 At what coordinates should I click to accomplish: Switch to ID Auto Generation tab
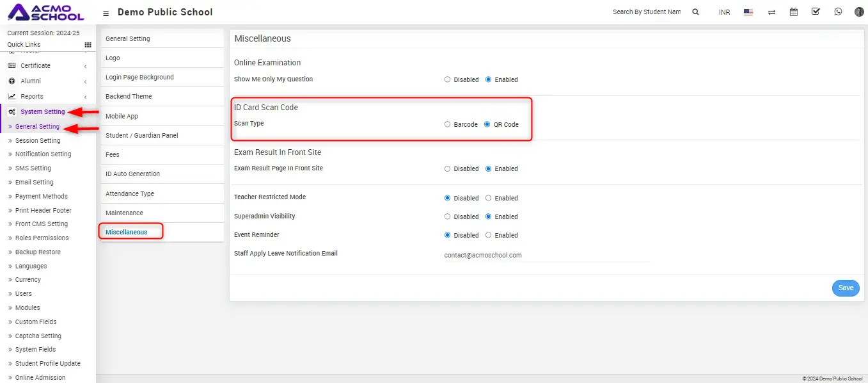click(x=132, y=174)
